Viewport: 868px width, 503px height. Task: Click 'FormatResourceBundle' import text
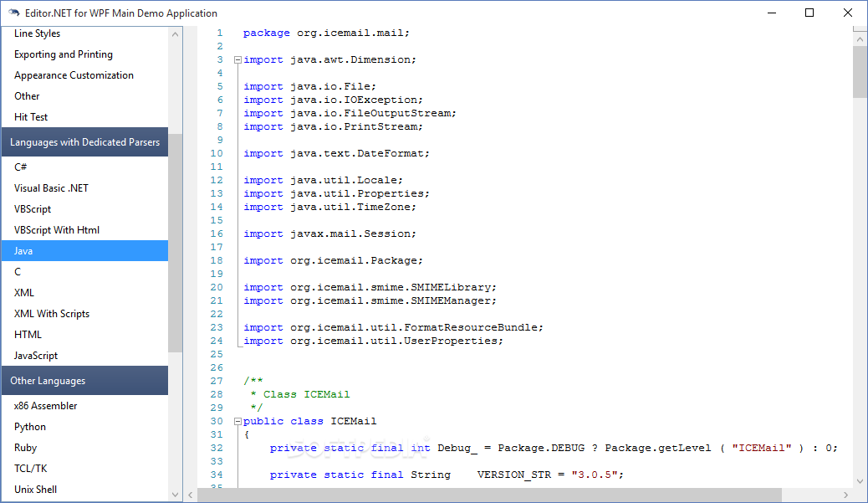(472, 327)
